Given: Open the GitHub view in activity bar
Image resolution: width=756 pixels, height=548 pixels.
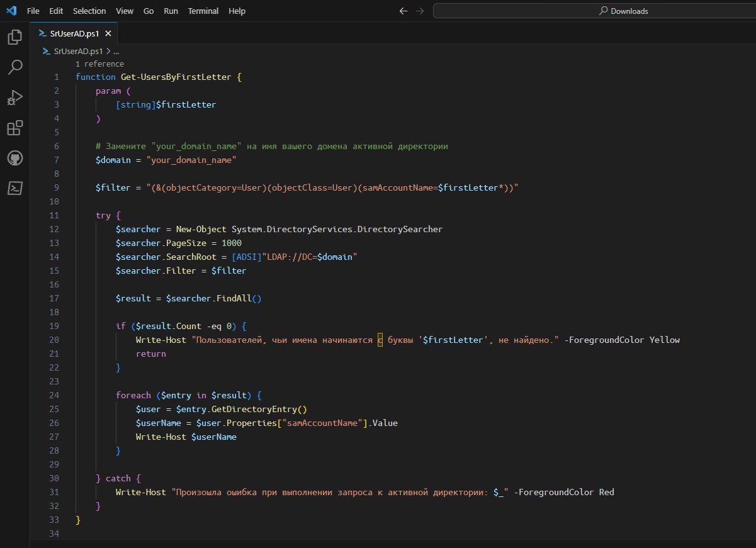Looking at the screenshot, I should [14, 158].
